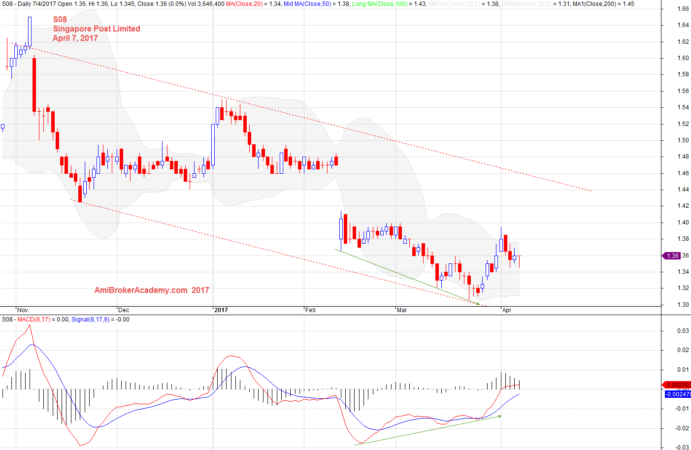Click the MA(Close,20) = 1.34 legend text
The image size is (691, 450).
click(253, 4)
